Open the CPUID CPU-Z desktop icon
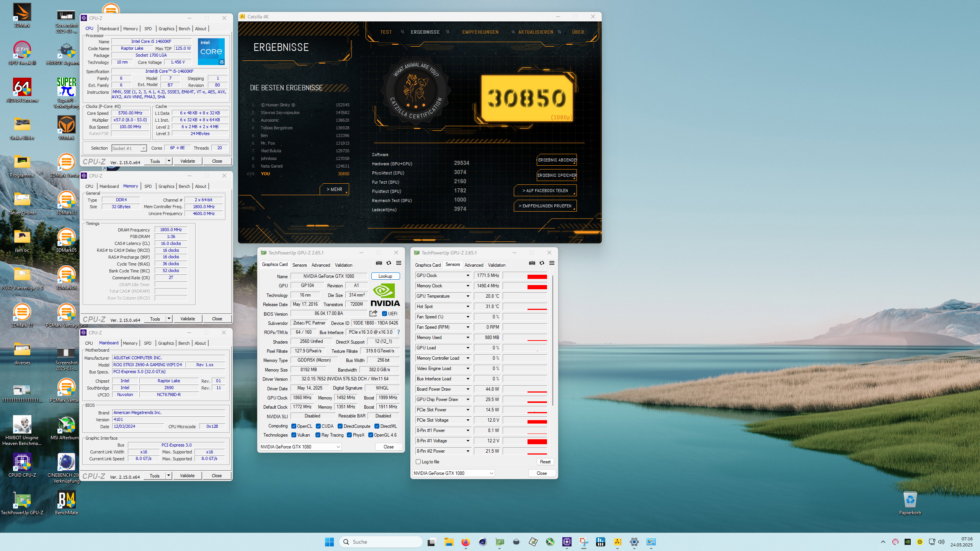The width and height of the screenshot is (980, 551). [x=22, y=465]
